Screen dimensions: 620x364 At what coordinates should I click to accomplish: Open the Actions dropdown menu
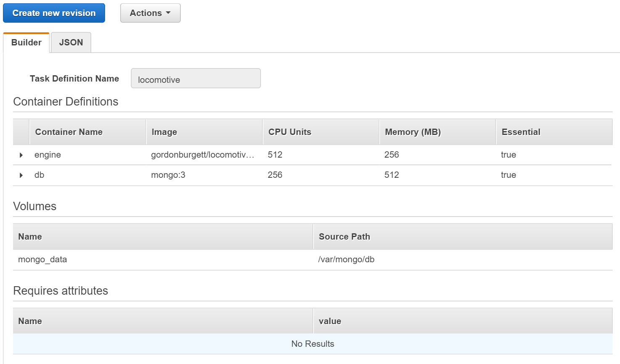click(150, 13)
